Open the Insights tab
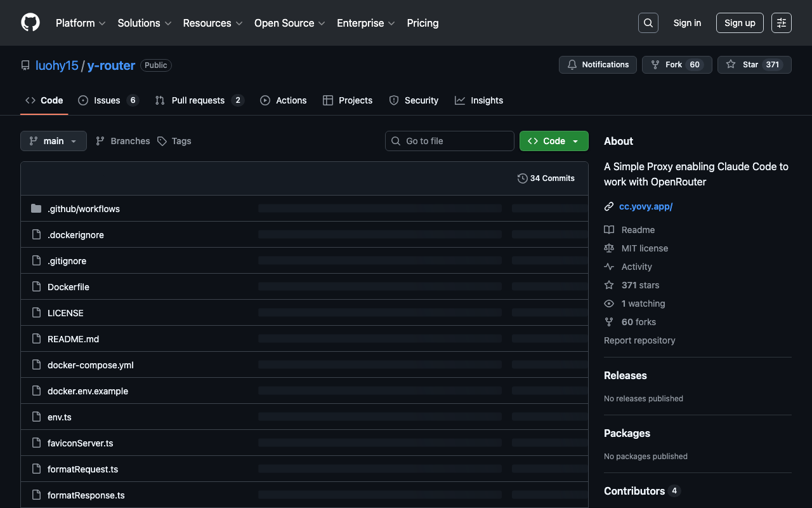812x508 pixels. point(479,100)
